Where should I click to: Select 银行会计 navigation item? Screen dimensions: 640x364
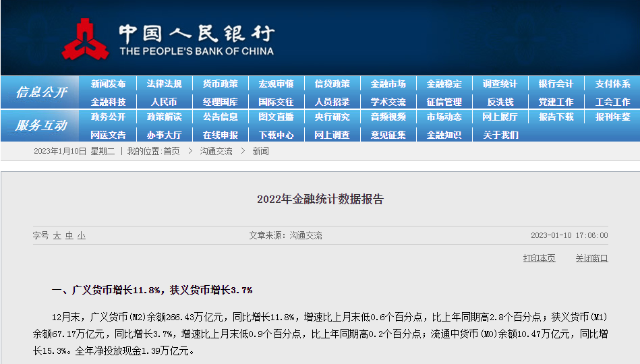(x=556, y=84)
